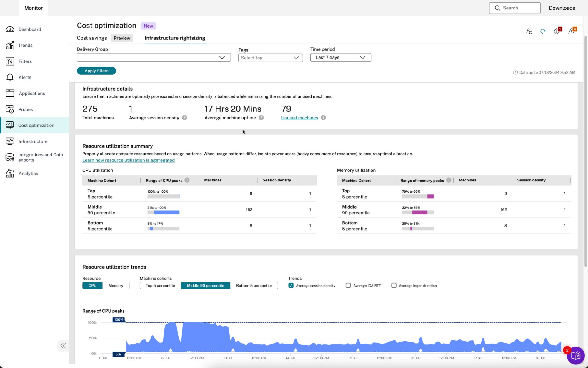Screen dimensions: 588x368
Task: Select the Memory resource toggle
Action: pos(116,285)
